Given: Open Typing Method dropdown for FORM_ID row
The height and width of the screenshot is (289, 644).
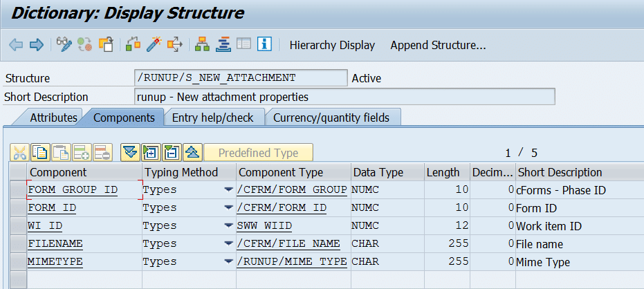Looking at the screenshot, I should point(228,208).
